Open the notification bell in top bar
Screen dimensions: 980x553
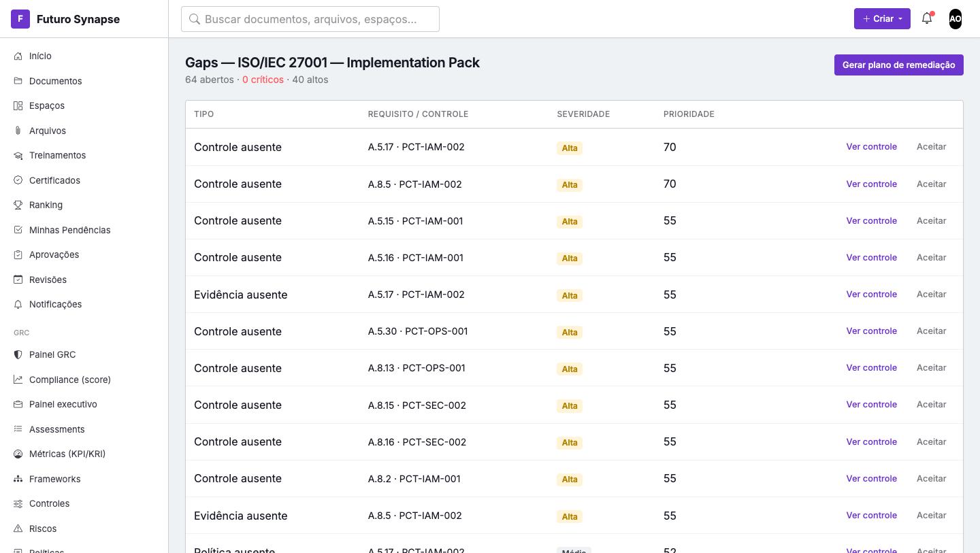927,19
